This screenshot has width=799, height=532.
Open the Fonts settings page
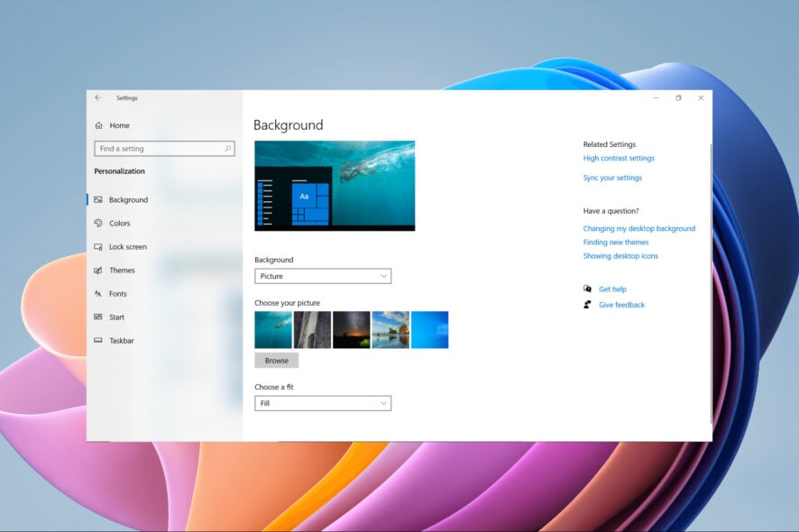pos(118,294)
